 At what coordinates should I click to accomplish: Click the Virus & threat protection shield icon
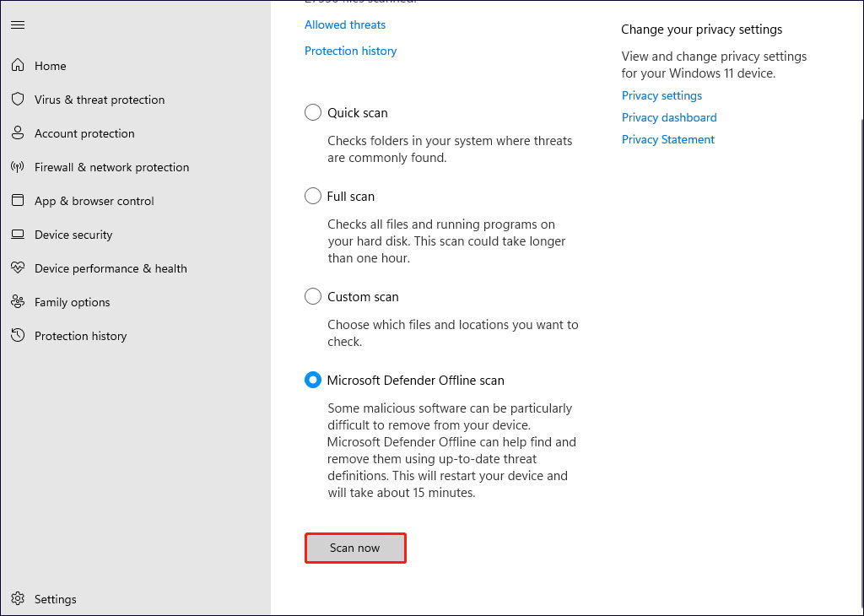point(18,100)
